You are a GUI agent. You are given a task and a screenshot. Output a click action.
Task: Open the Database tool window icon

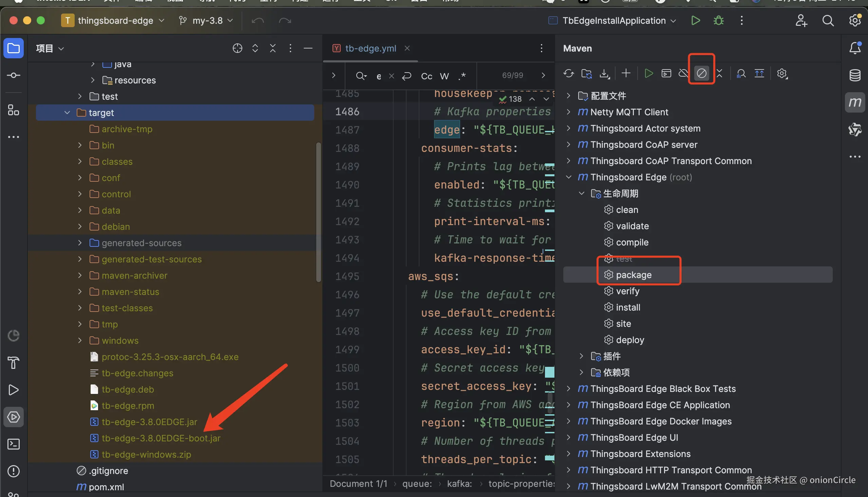[855, 76]
